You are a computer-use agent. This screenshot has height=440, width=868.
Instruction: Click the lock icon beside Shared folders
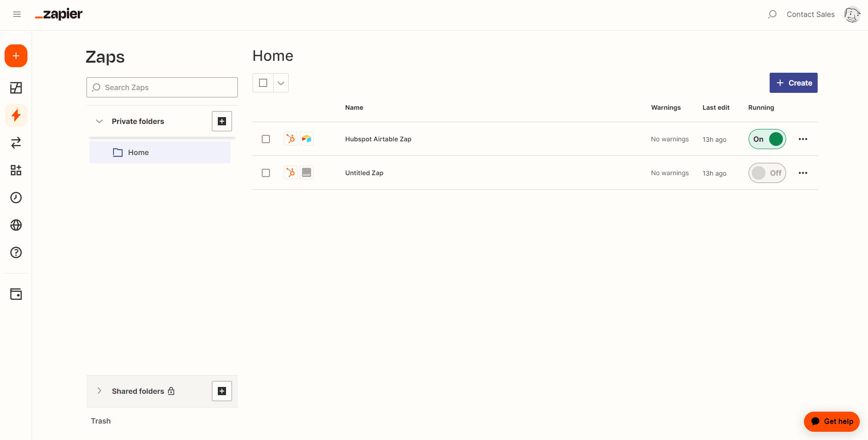pyautogui.click(x=171, y=391)
